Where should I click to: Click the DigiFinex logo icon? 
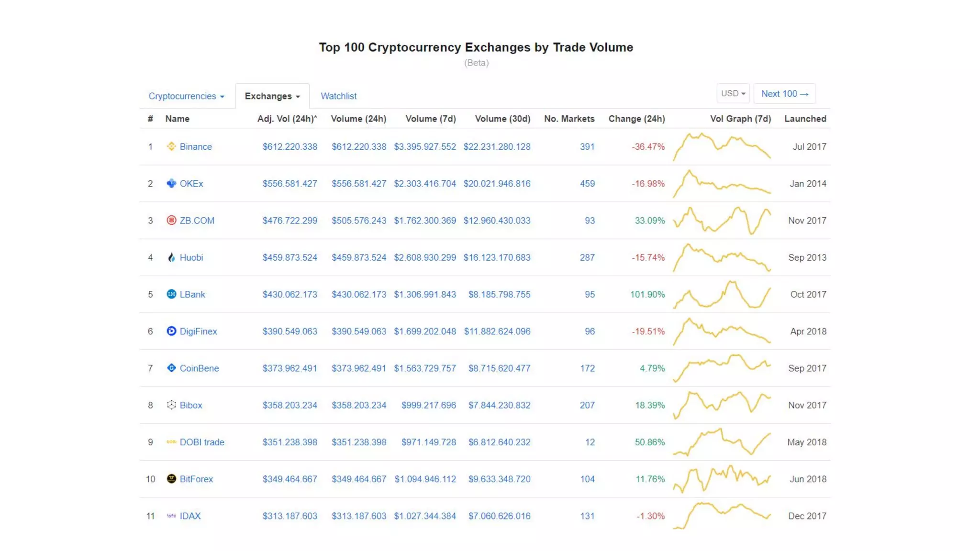pos(171,331)
